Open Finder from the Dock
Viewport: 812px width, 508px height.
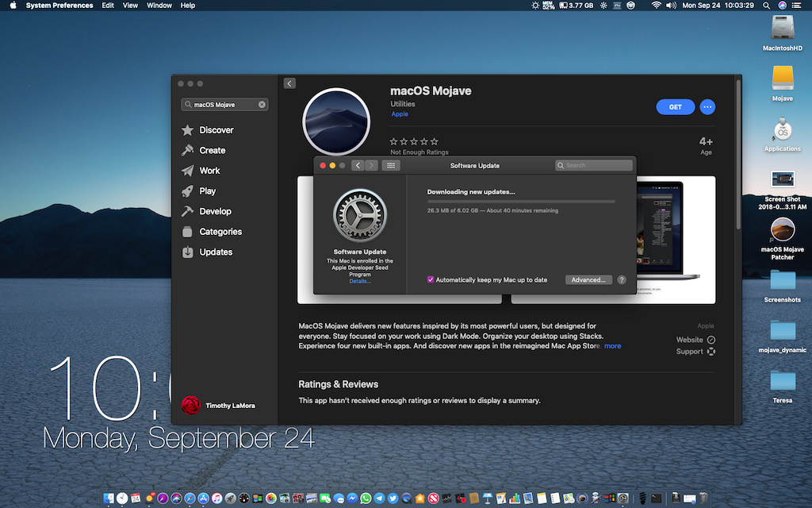click(109, 498)
